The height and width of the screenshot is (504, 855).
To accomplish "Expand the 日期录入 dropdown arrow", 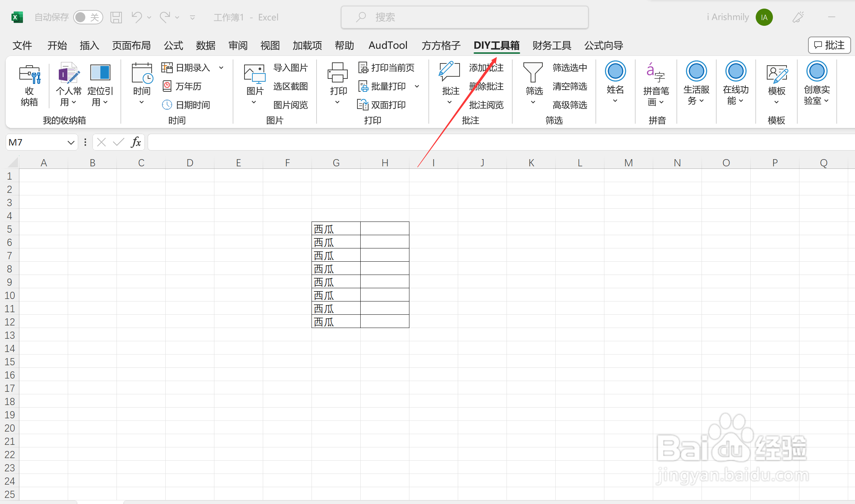I will click(x=222, y=67).
